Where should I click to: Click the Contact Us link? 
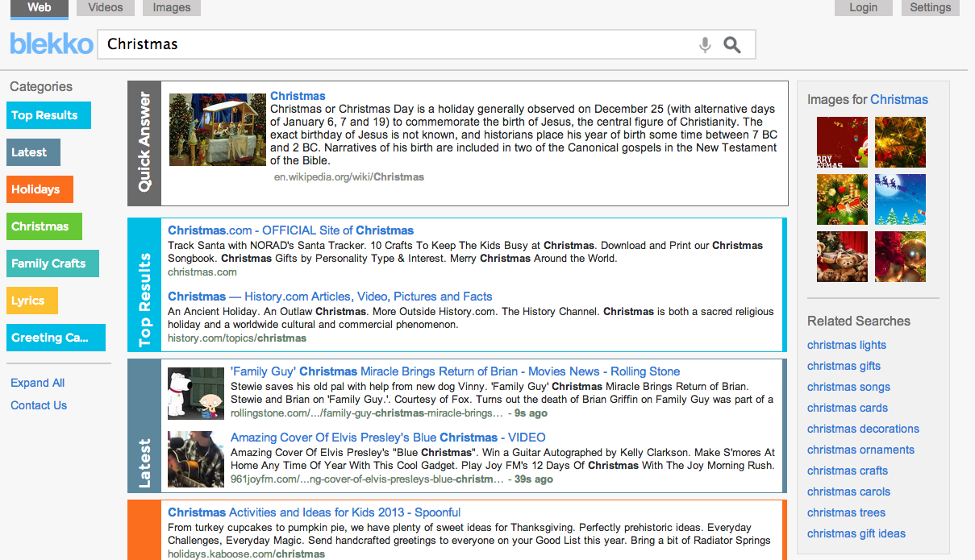click(x=39, y=405)
